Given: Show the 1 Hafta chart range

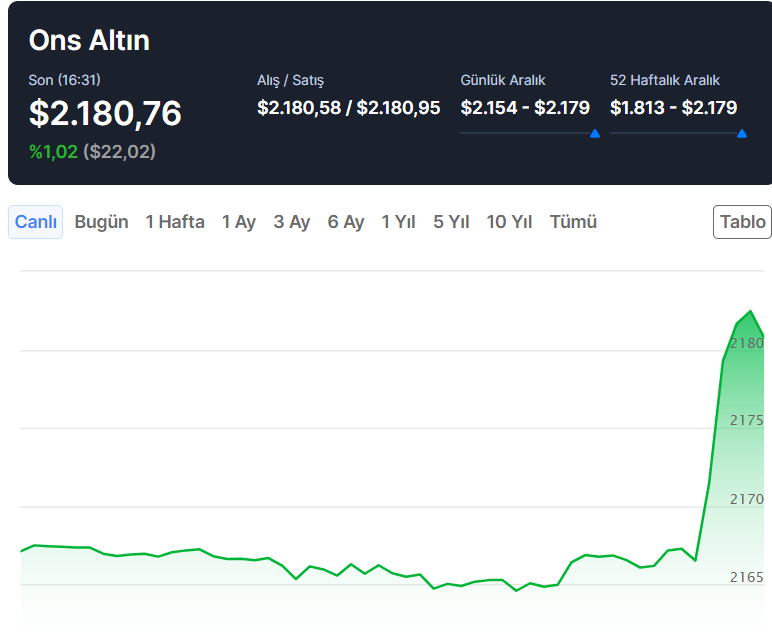Looking at the screenshot, I should (175, 222).
